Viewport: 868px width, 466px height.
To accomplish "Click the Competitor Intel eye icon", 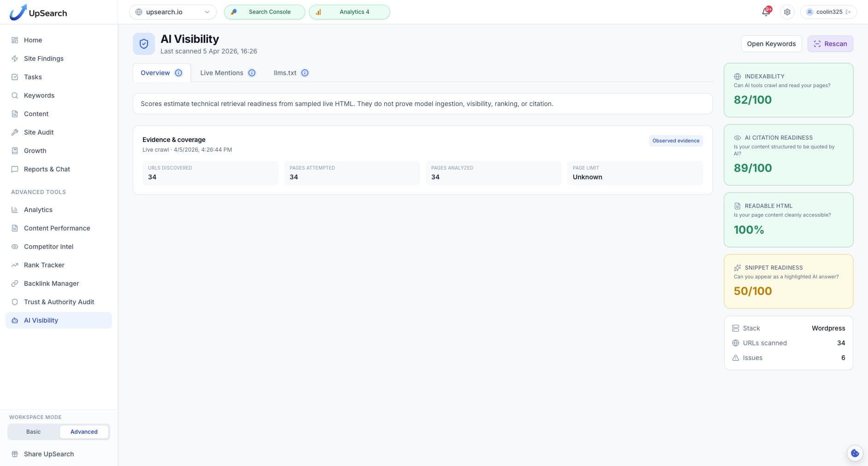I will click(x=15, y=247).
